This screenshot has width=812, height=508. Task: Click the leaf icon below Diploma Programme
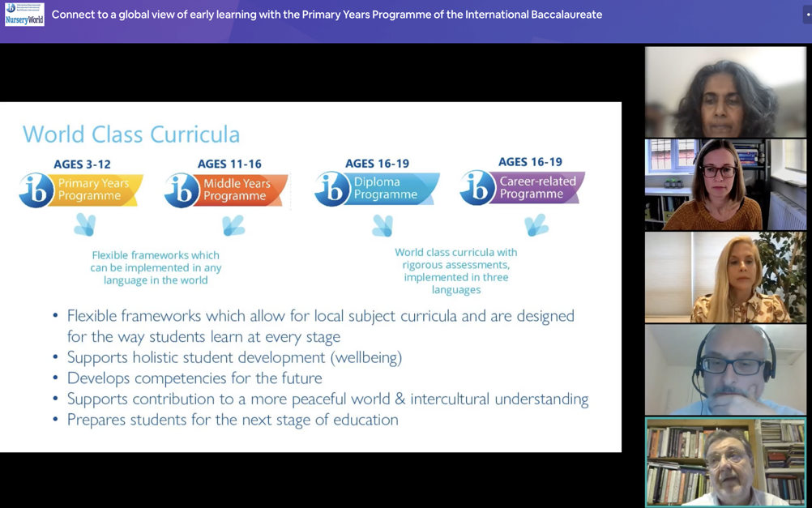pos(382,226)
